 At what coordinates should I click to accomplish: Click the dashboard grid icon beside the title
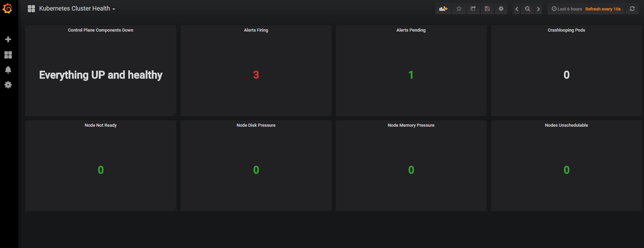tap(31, 9)
